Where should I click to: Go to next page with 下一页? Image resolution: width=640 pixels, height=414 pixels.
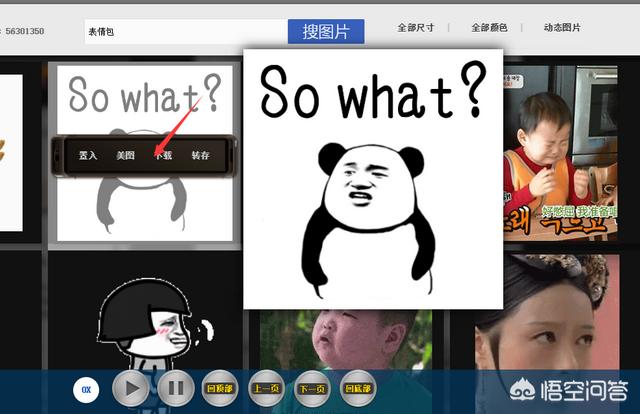point(312,389)
